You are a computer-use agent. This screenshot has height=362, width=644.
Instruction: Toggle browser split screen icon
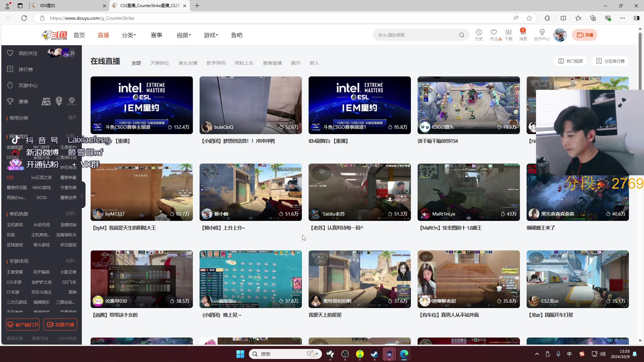tap(563, 18)
